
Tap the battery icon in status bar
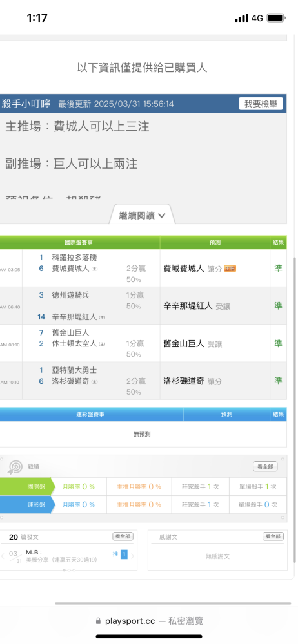(x=275, y=18)
